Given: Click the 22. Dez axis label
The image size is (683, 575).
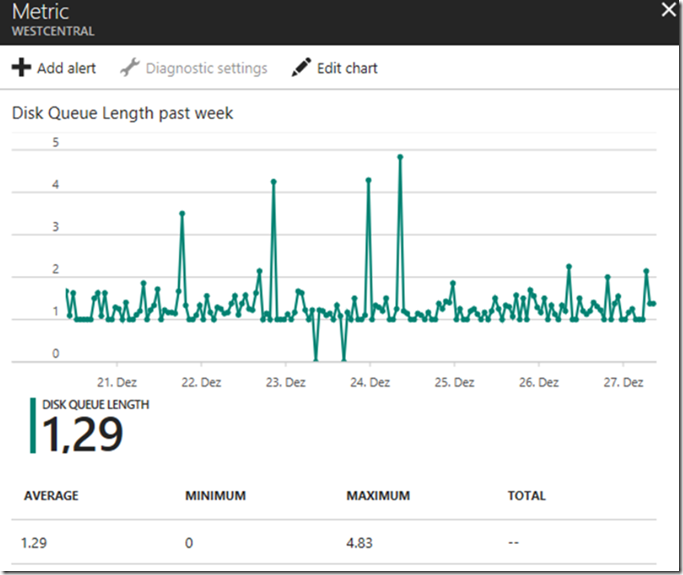Looking at the screenshot, I should click(201, 382).
